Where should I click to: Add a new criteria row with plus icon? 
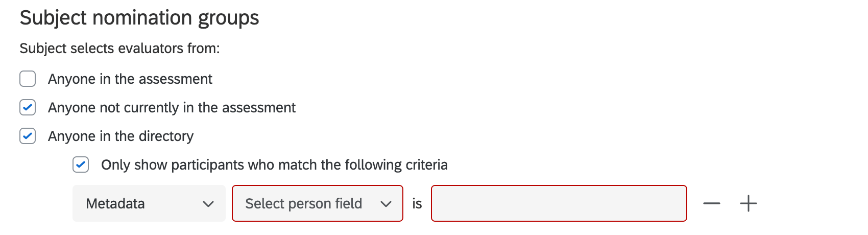coord(748,203)
